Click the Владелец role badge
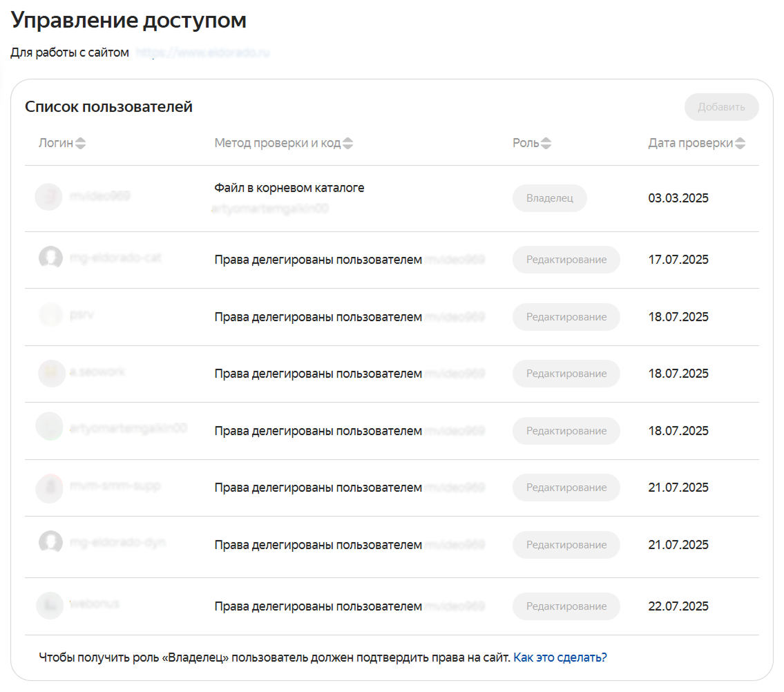784x692 pixels. (549, 198)
